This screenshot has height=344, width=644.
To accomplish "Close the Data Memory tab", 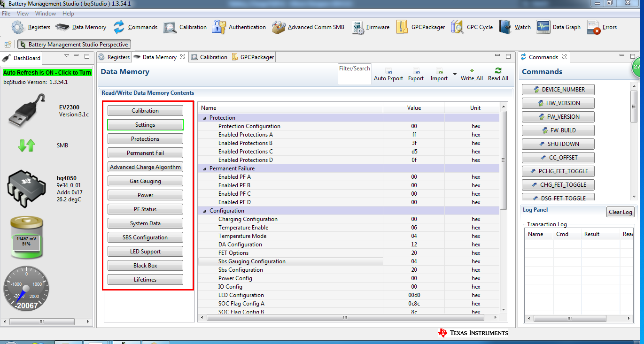I will coord(183,57).
